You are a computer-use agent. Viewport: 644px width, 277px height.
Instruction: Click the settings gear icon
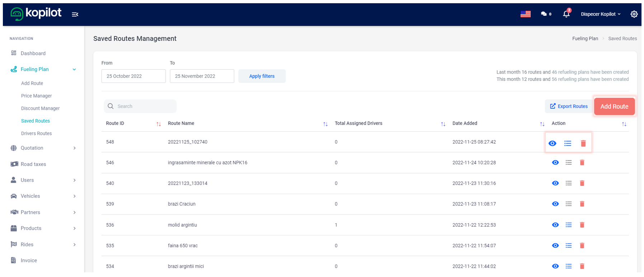point(634,14)
